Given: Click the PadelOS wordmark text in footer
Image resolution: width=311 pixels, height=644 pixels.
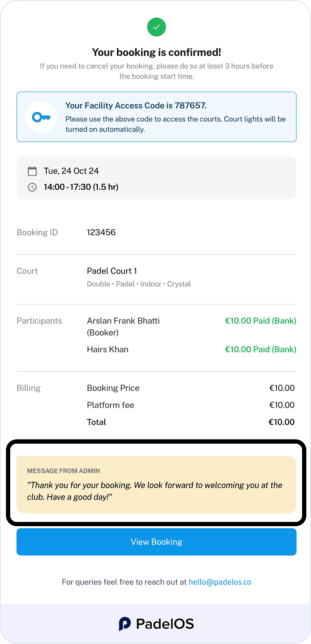Looking at the screenshot, I should 165,624.
